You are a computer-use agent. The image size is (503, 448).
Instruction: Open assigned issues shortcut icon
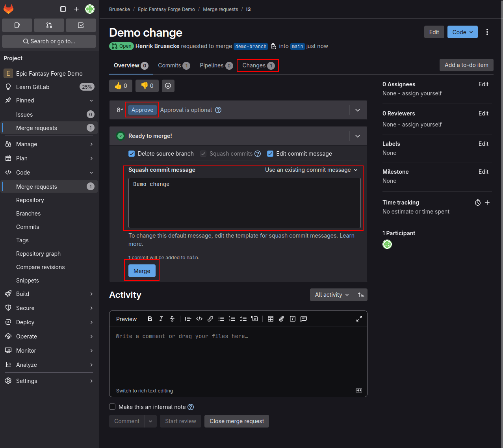click(17, 25)
